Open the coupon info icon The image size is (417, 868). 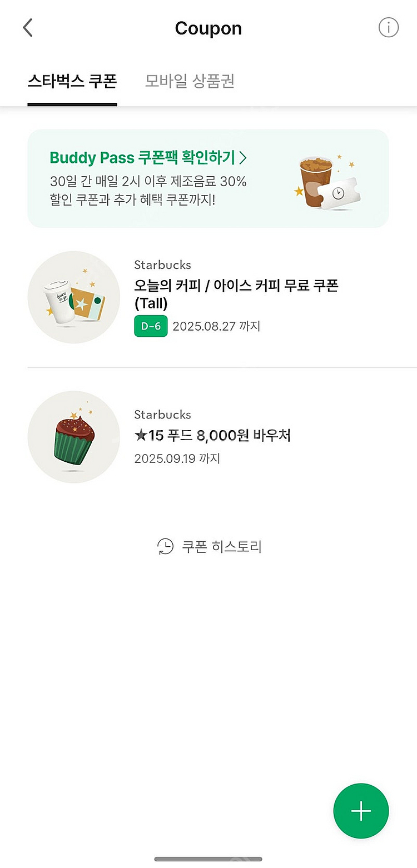389,27
